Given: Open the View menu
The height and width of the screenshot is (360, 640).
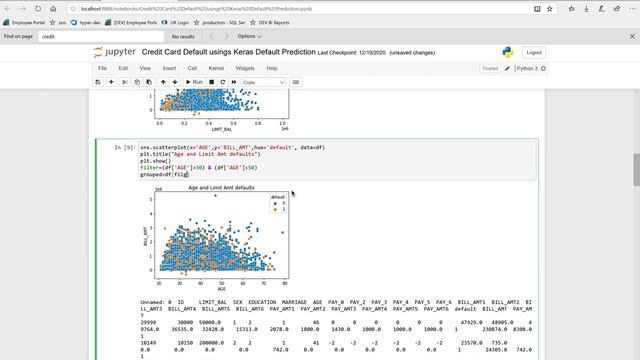Looking at the screenshot, I should click(145, 68).
